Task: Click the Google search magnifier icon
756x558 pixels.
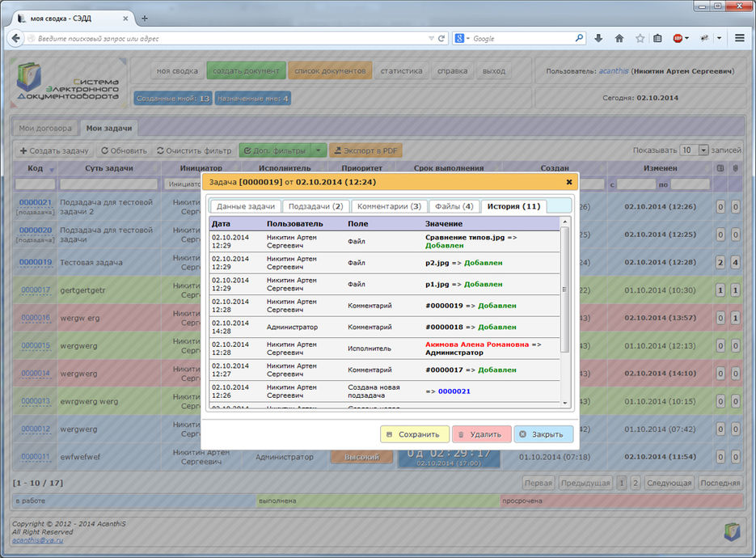Action: (579, 38)
